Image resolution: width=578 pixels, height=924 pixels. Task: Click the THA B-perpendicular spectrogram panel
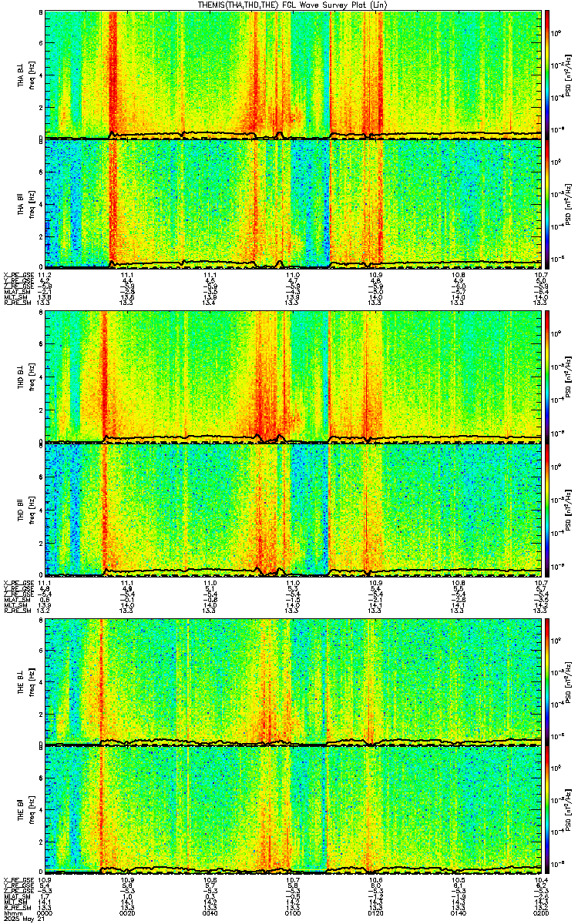tap(294, 75)
